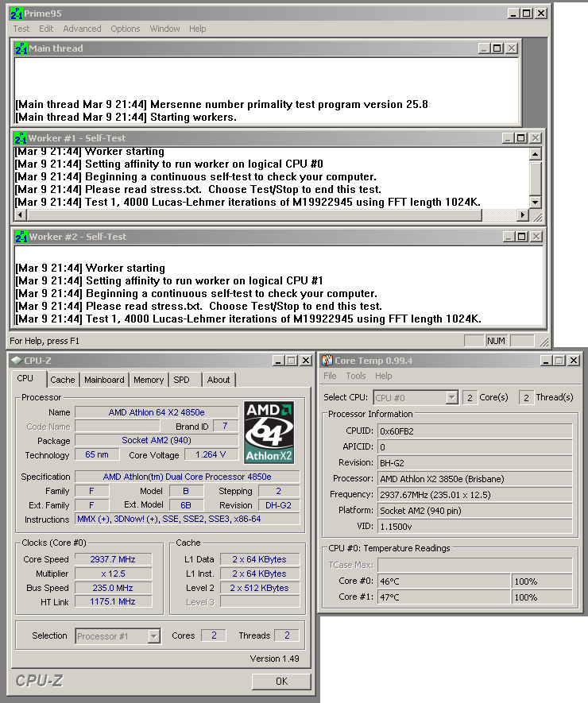This screenshot has width=588, height=703.
Task: Maximize the Main thread window
Action: [x=497, y=48]
